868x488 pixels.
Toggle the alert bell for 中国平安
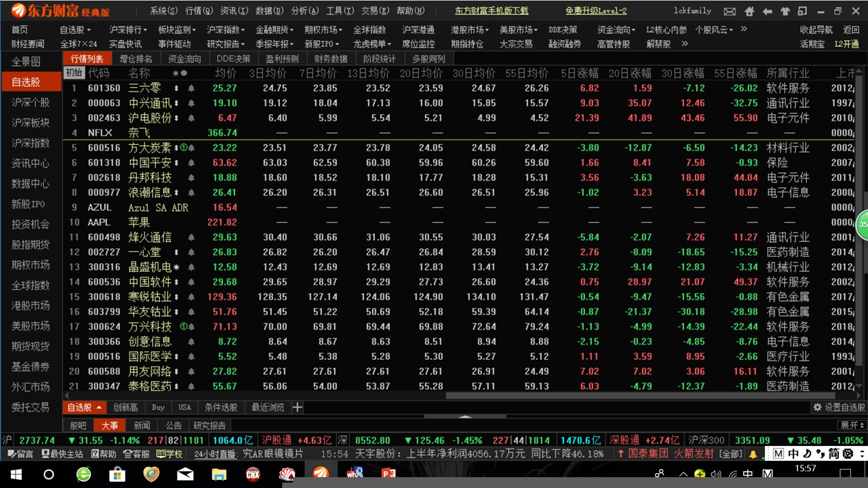tap(191, 163)
